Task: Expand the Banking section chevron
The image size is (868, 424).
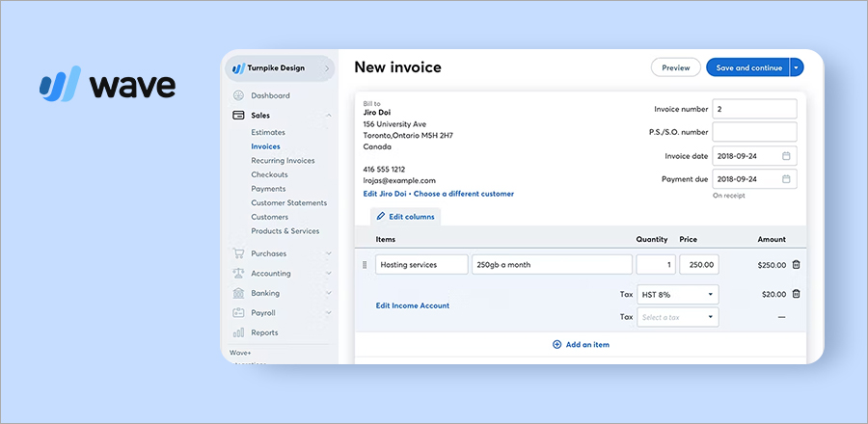Action: click(328, 293)
